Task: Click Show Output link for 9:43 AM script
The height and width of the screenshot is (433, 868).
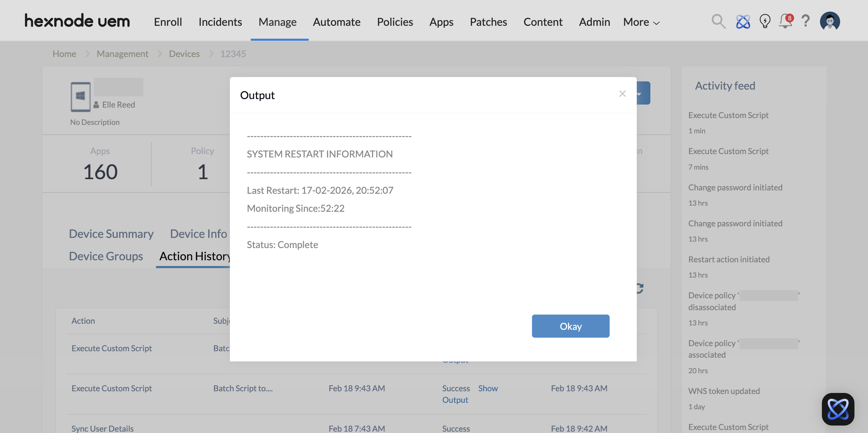Action: [x=488, y=389]
